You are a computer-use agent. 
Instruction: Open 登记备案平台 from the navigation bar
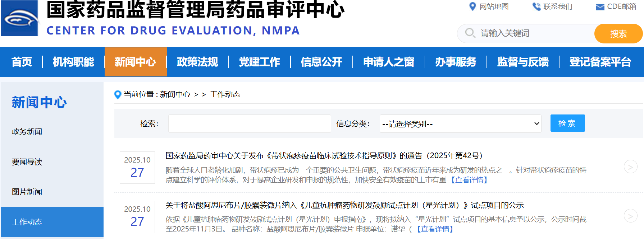click(x=600, y=62)
